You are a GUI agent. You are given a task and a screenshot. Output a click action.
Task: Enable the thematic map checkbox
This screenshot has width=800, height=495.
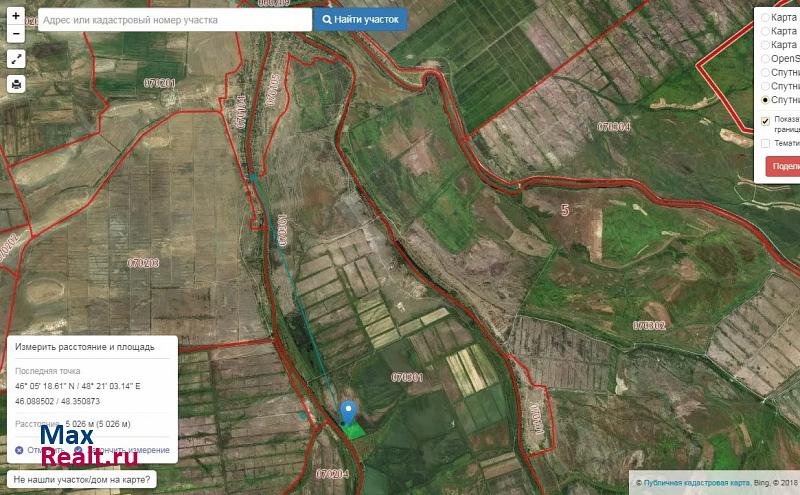coord(766,143)
